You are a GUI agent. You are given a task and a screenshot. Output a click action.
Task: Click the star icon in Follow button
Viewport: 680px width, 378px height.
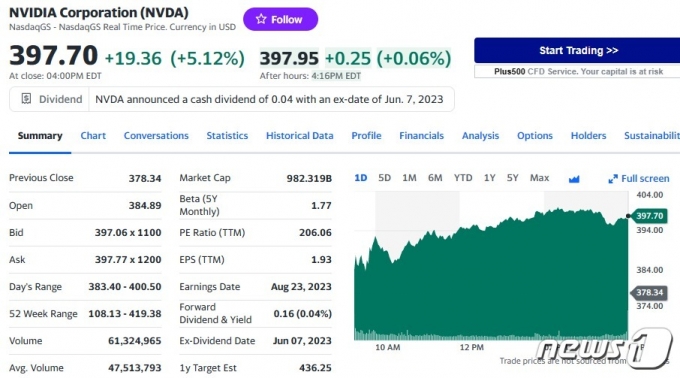[261, 19]
